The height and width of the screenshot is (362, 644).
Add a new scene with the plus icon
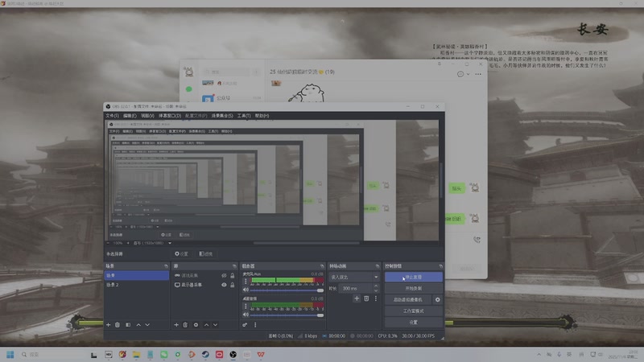pos(109,325)
